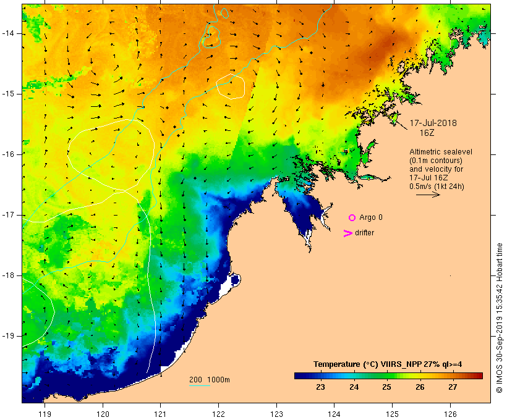This screenshot has width=507, height=420.
Task: Click the '200 1000m' bathymetry label
Action: 210,380
